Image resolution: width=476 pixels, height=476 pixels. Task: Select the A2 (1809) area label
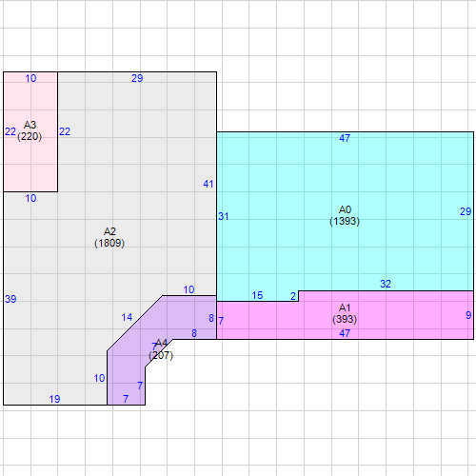[109, 237]
